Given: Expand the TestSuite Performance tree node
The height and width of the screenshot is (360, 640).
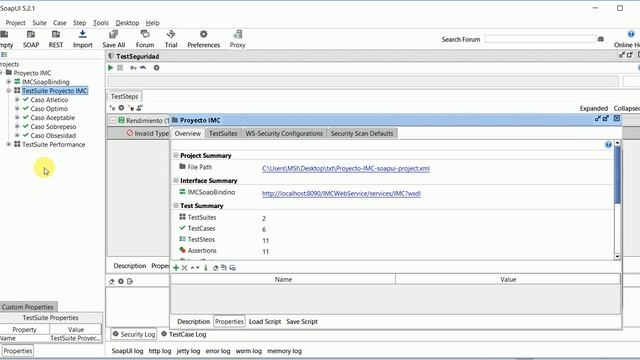Looking at the screenshot, I should 9,144.
